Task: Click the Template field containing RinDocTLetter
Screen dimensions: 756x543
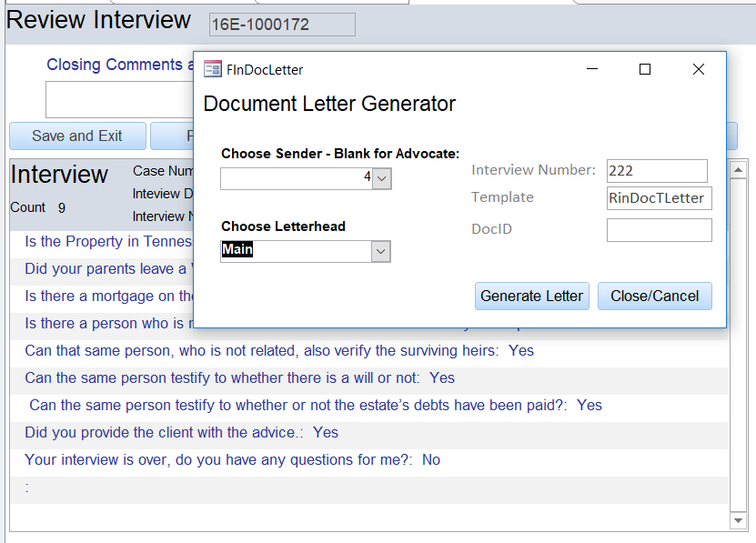Action: (659, 198)
